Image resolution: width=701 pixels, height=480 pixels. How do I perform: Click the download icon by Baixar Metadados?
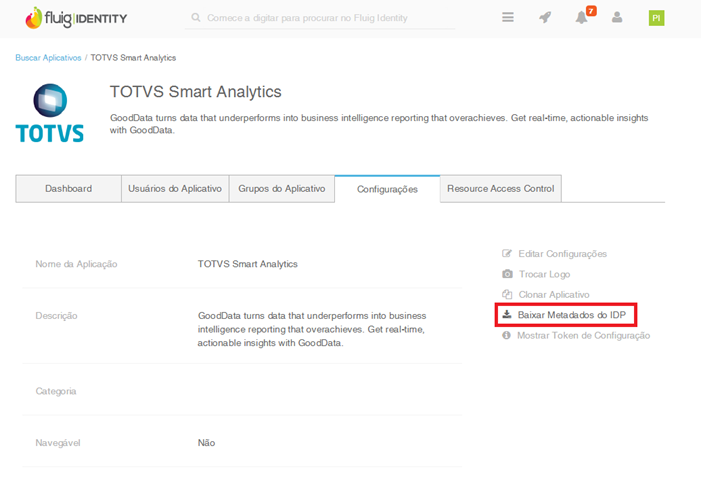[x=507, y=314]
